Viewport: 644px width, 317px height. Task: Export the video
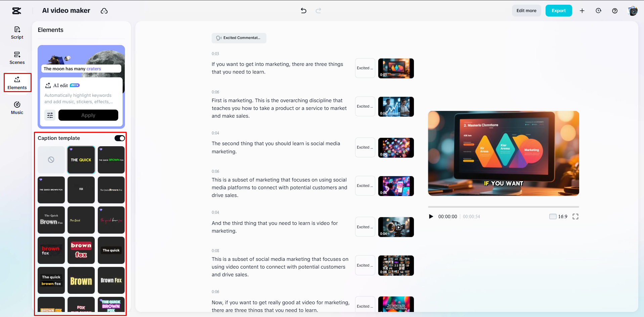coord(558,10)
